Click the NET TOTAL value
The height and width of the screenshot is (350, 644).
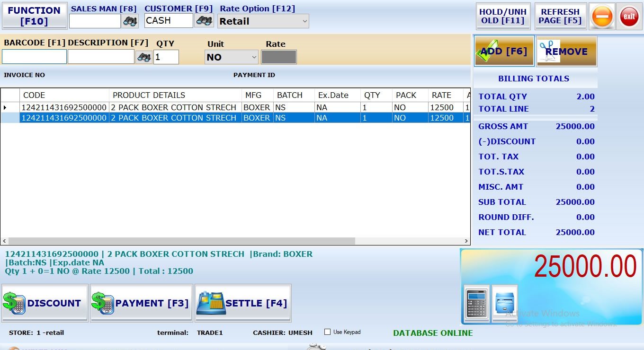[575, 232]
